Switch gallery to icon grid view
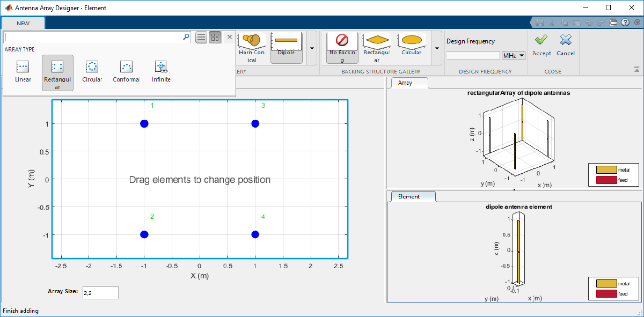The height and width of the screenshot is (317, 644). pyautogui.click(x=215, y=37)
